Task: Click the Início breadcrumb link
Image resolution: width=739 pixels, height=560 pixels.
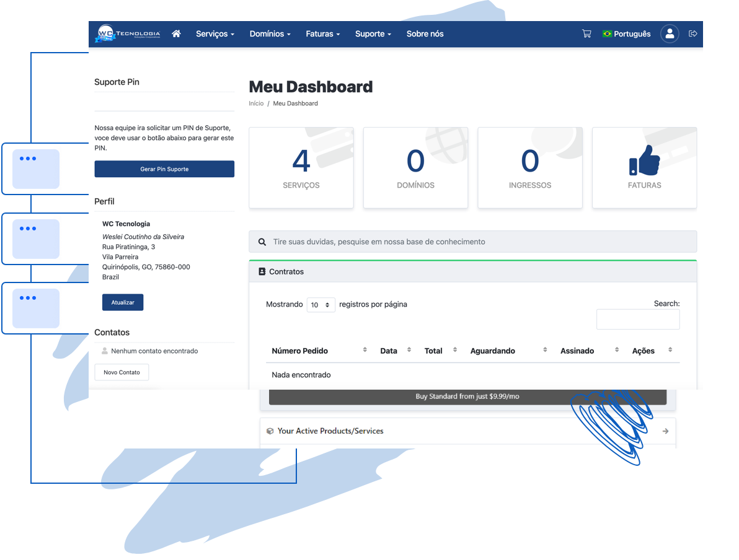Action: click(256, 103)
